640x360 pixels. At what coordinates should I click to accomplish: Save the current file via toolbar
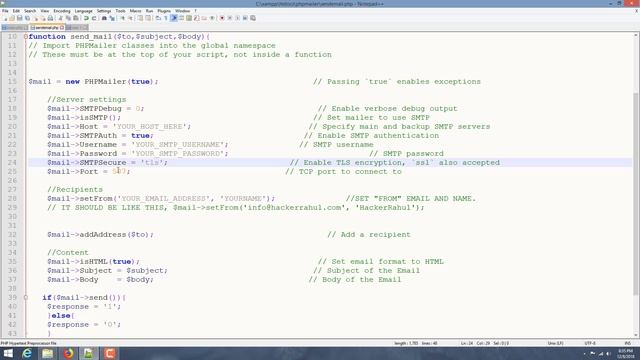[x=20, y=18]
